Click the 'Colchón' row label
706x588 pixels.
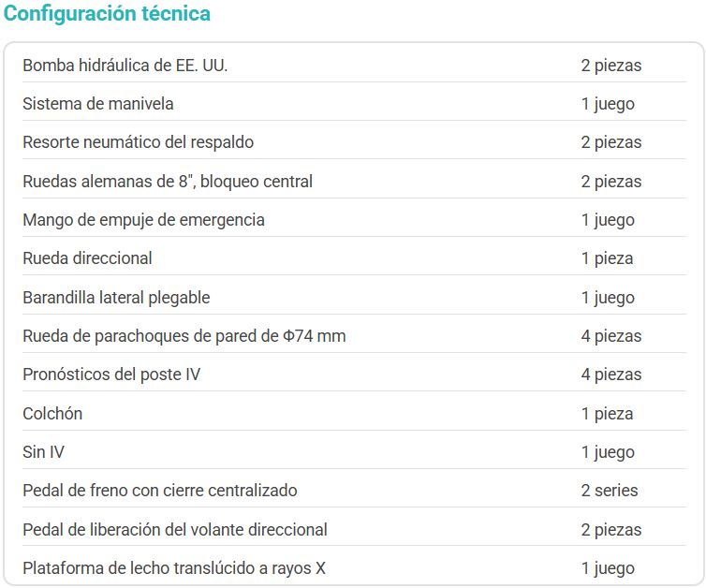click(x=52, y=414)
